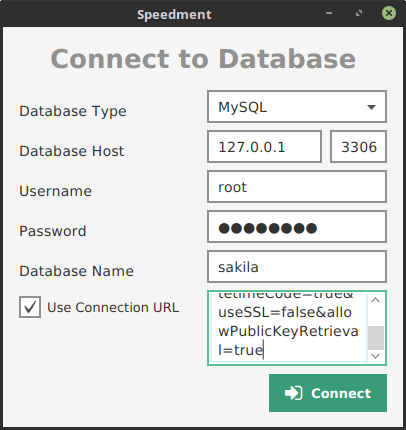406x430 pixels.
Task: Click inside the connection URL text area
Action: [x=288, y=328]
